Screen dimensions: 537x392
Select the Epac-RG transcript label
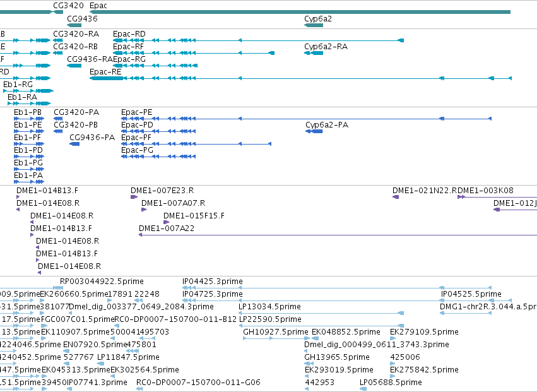click(x=129, y=59)
